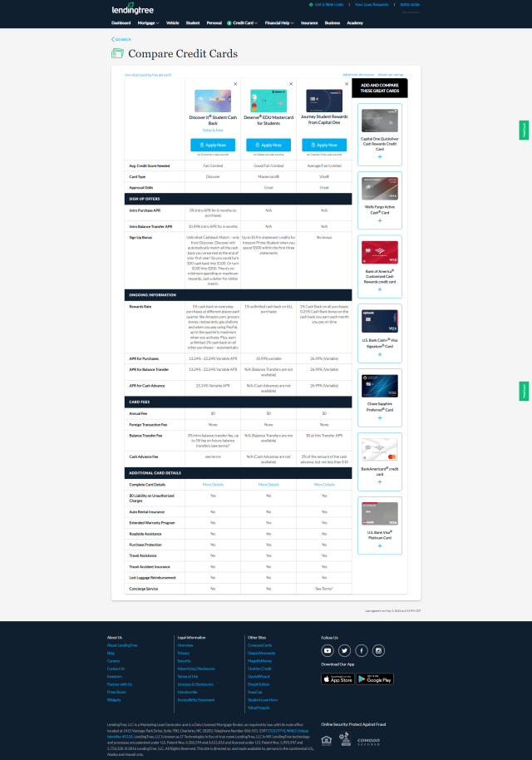
Task: Add Capital One Quicksilver card with plus icon
Action: [380, 156]
